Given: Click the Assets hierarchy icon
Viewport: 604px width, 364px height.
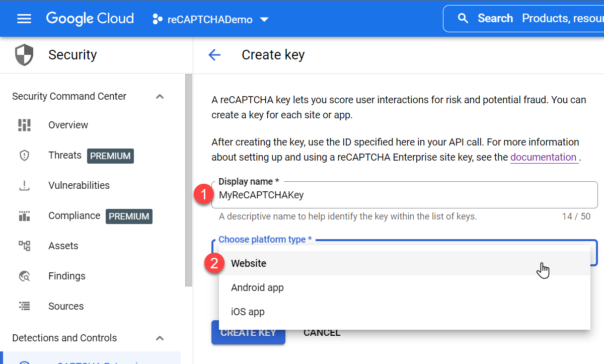Looking at the screenshot, I should click(24, 246).
